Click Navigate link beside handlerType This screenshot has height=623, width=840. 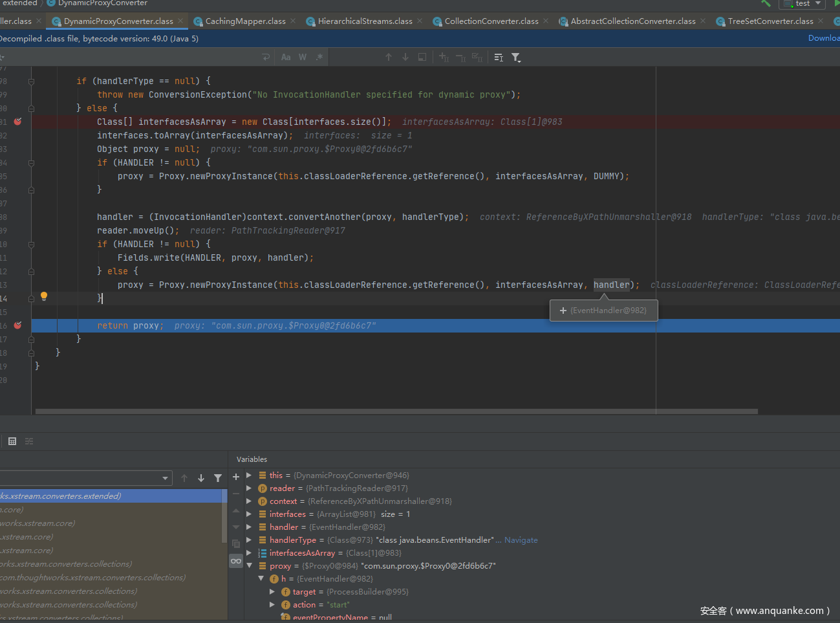coord(521,540)
